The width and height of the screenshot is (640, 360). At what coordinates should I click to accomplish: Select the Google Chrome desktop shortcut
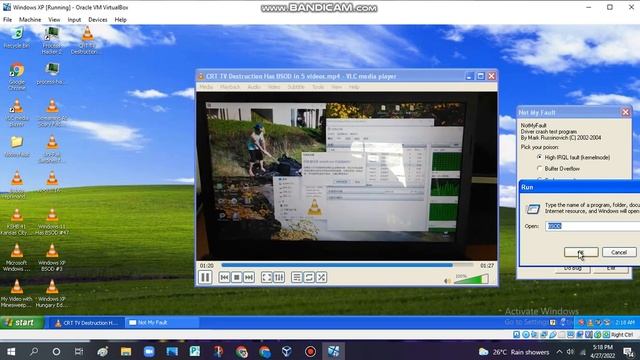click(17, 76)
